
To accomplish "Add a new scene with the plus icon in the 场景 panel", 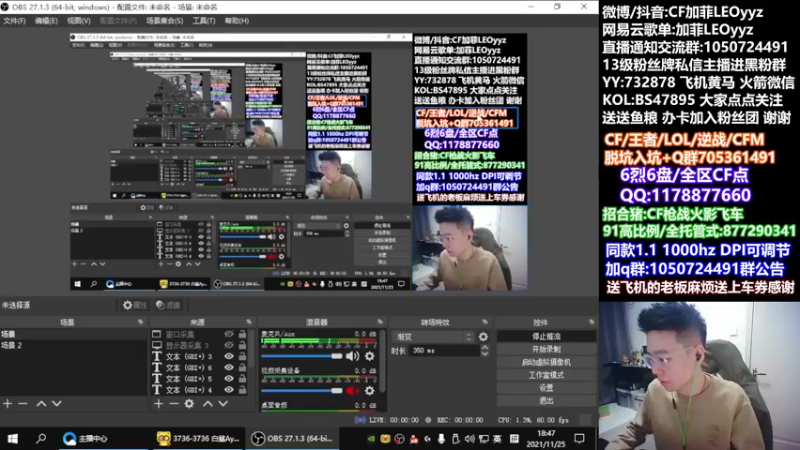I will (8, 404).
